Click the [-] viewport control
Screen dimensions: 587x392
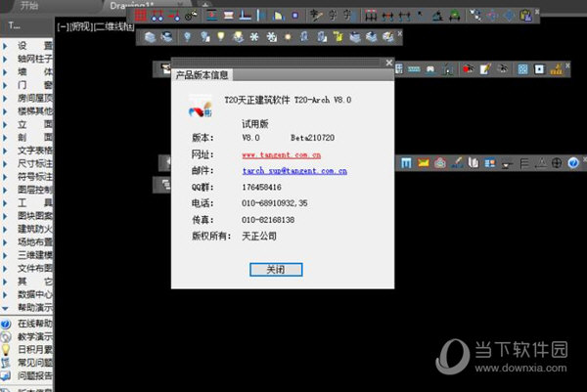pos(64,27)
